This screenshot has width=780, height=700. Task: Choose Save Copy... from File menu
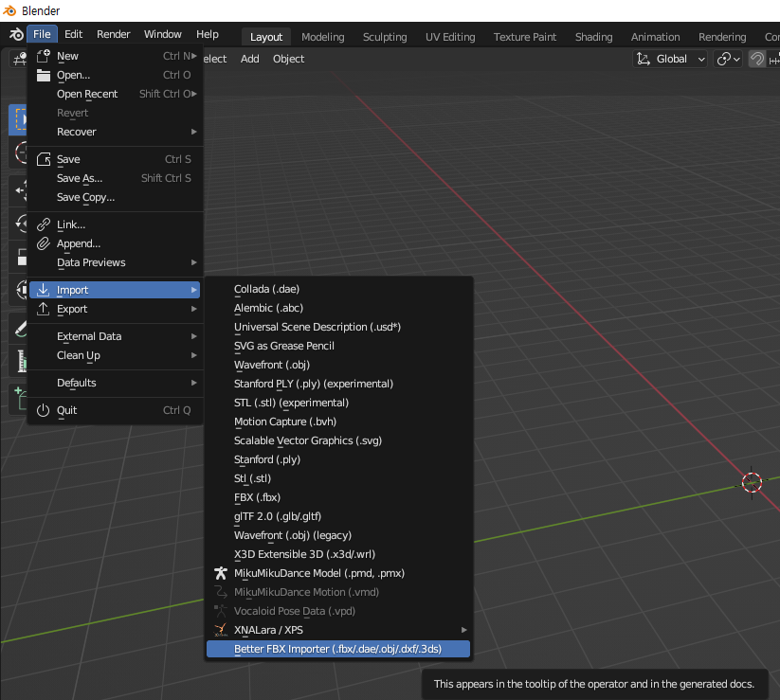[115, 197]
